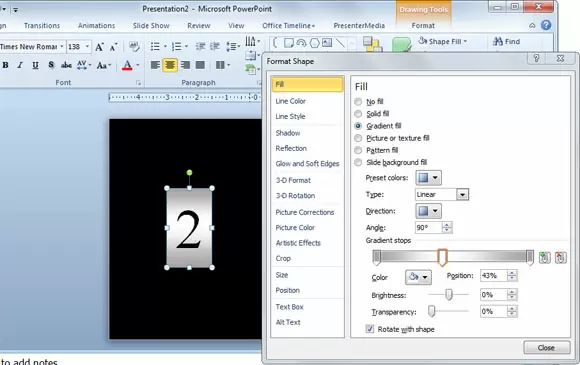Screen dimensions: 580x365
Task: Toggle Underline formatting
Action: 35,65
